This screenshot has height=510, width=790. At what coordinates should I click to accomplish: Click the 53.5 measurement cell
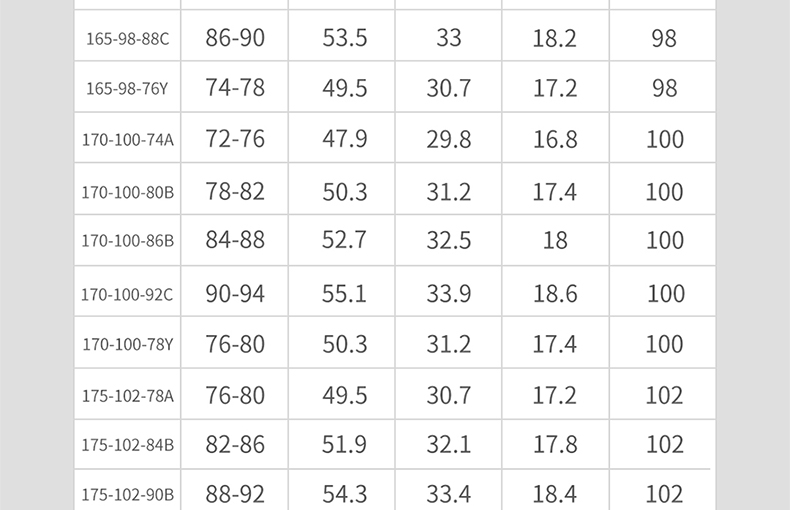coord(344,38)
